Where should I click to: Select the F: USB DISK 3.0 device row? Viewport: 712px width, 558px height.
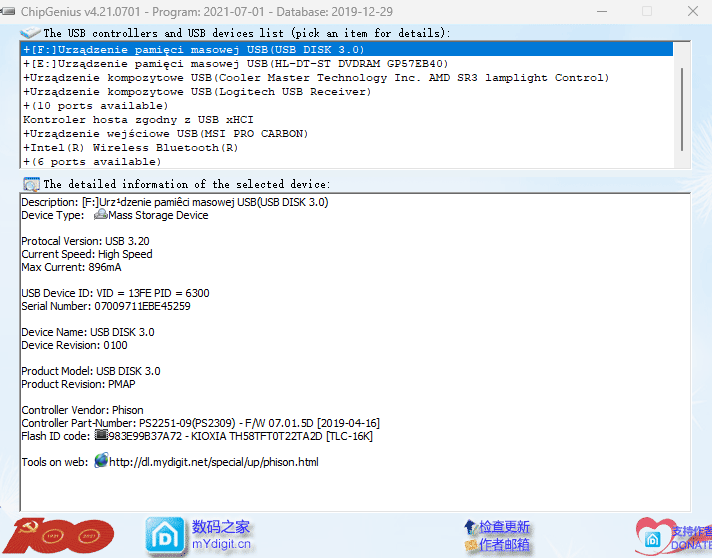point(346,49)
